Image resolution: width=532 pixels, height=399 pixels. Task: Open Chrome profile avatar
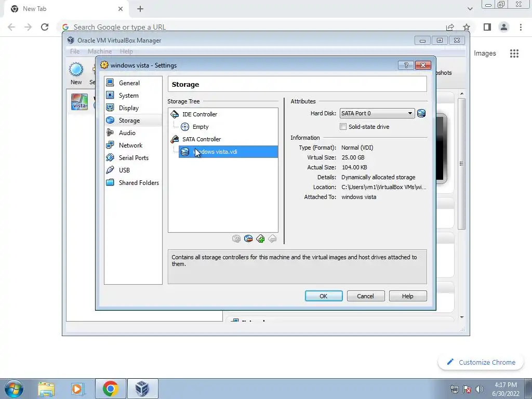click(x=504, y=27)
